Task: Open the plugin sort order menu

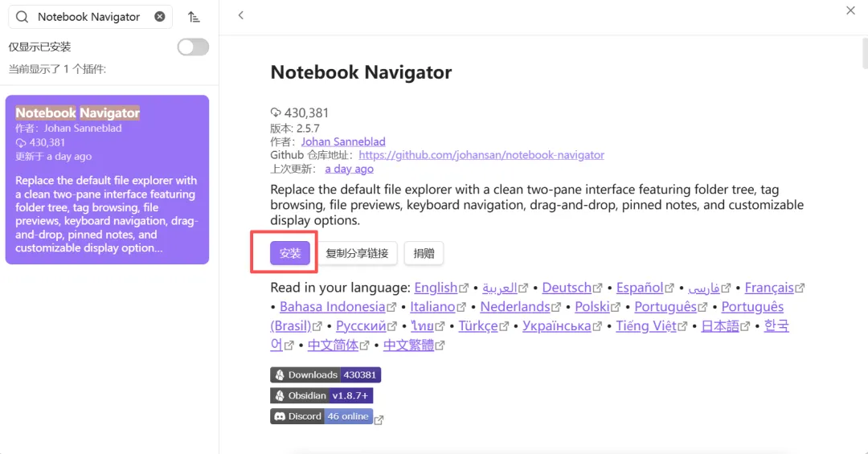Action: point(193,17)
